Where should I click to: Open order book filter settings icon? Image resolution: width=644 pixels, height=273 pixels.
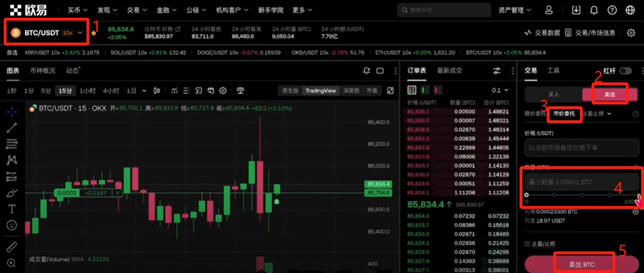[497, 71]
